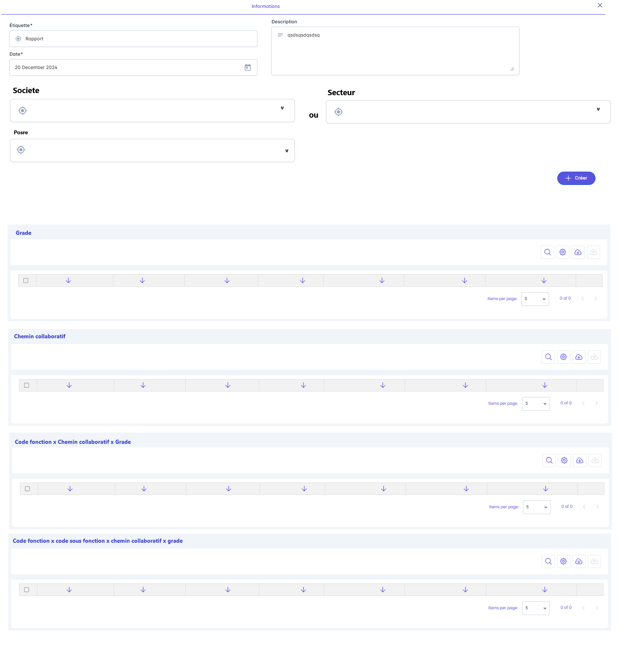Click cloud download in Code fonction x Chemin collaboratif x Grade
The image size is (620, 672).
click(x=579, y=460)
